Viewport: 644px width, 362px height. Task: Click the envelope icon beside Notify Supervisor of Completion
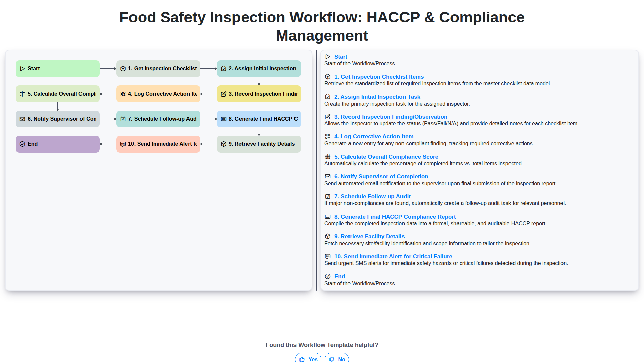click(328, 176)
